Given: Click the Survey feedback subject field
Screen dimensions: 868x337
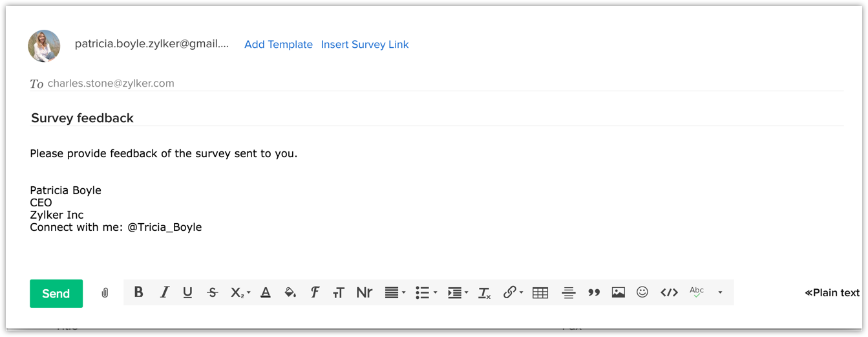Looking at the screenshot, I should coord(83,118).
